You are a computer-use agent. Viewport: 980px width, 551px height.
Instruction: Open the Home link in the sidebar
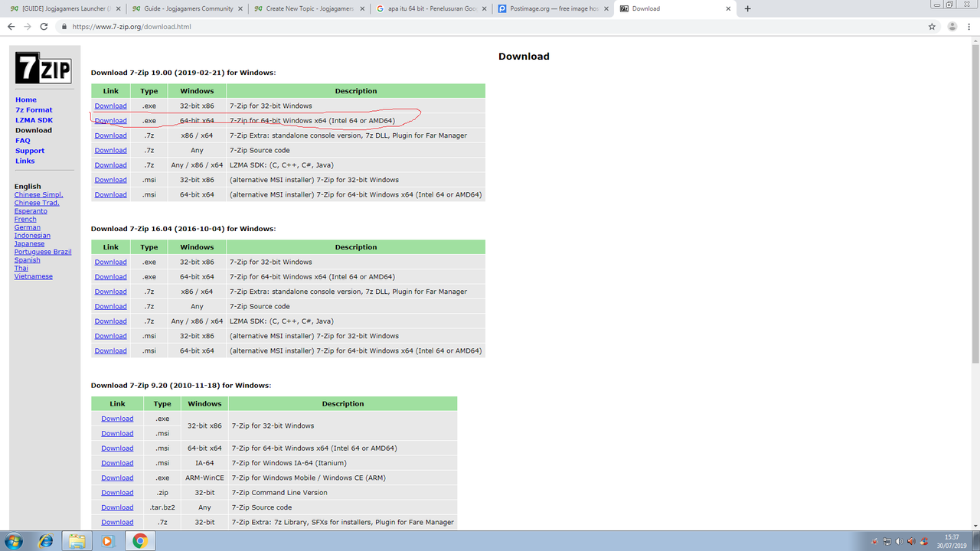(x=26, y=99)
